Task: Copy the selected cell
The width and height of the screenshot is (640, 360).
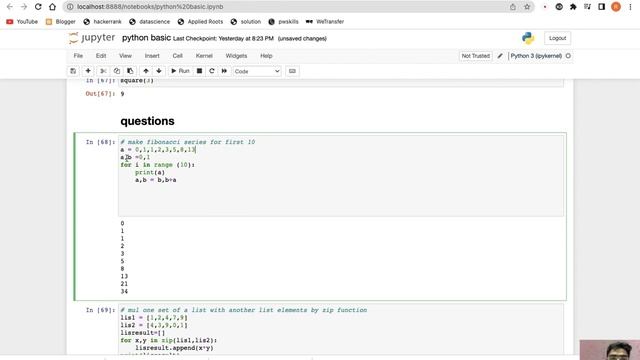Action: pos(117,71)
